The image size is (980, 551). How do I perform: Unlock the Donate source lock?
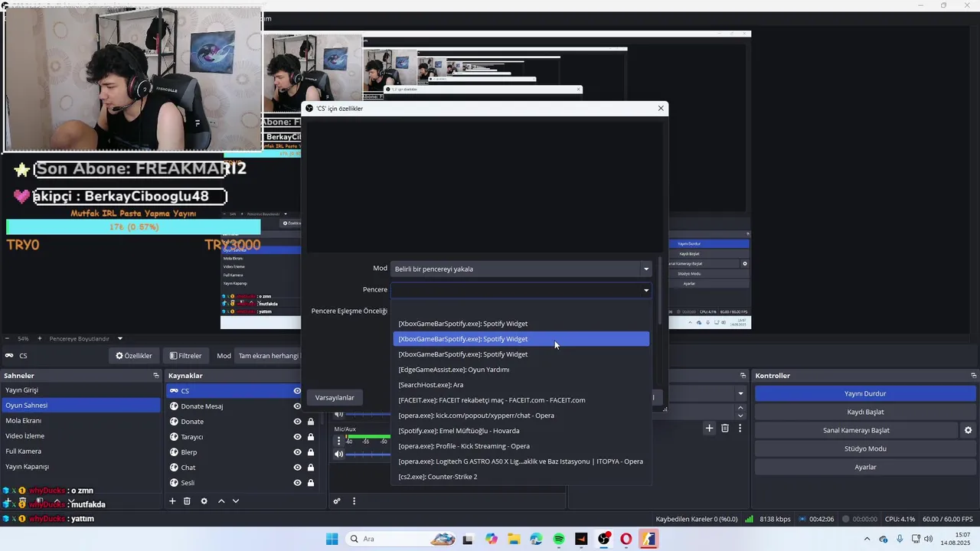[x=311, y=422]
